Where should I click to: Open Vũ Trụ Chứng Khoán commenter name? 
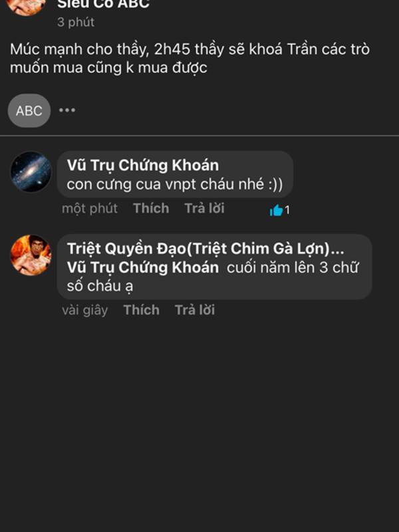[x=143, y=165]
